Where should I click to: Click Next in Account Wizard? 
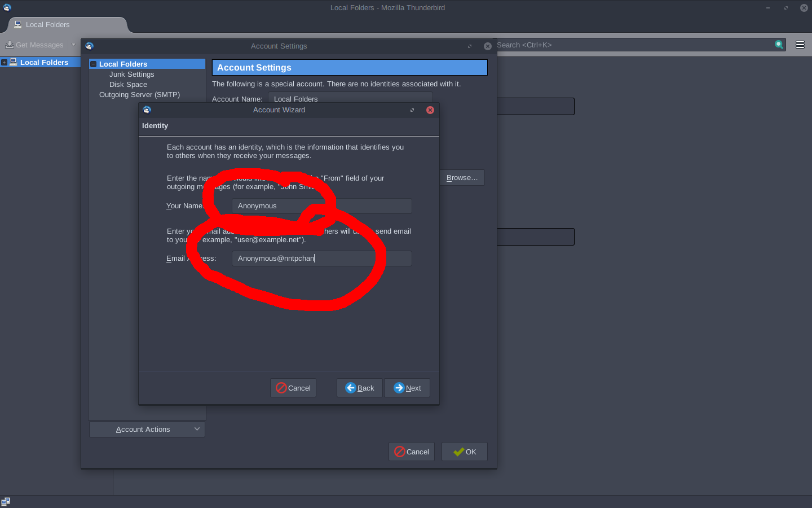(x=407, y=388)
